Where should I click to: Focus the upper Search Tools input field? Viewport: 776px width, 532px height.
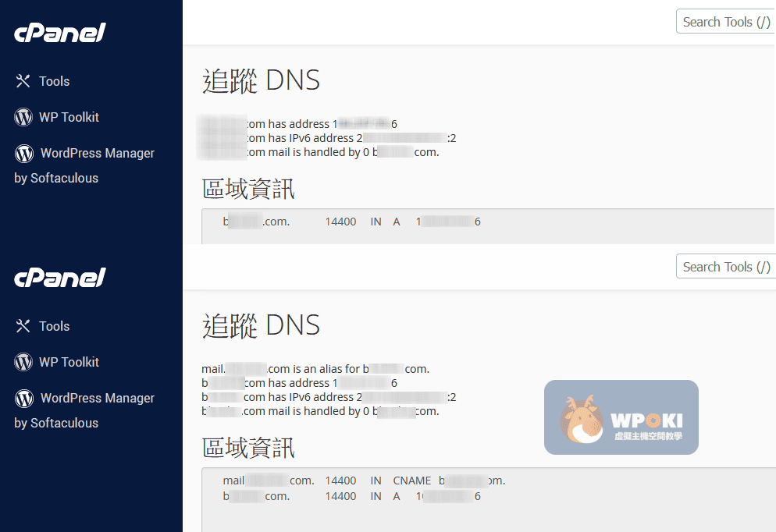(x=725, y=22)
